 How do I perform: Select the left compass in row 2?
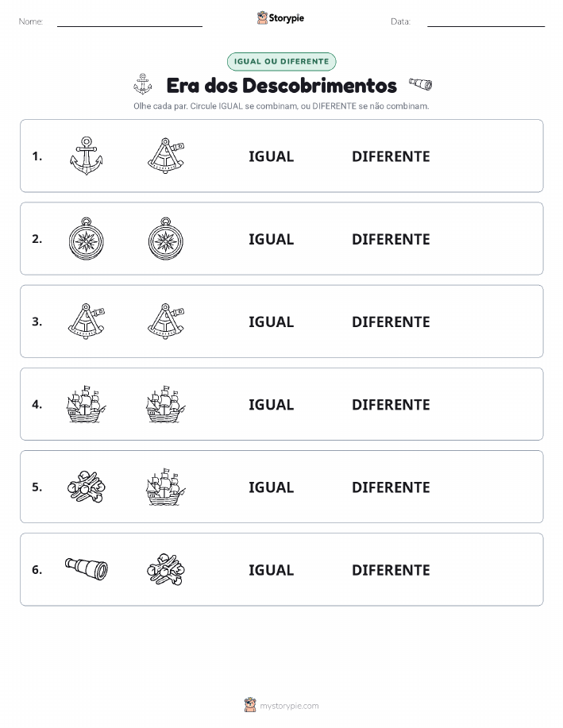[87, 239]
